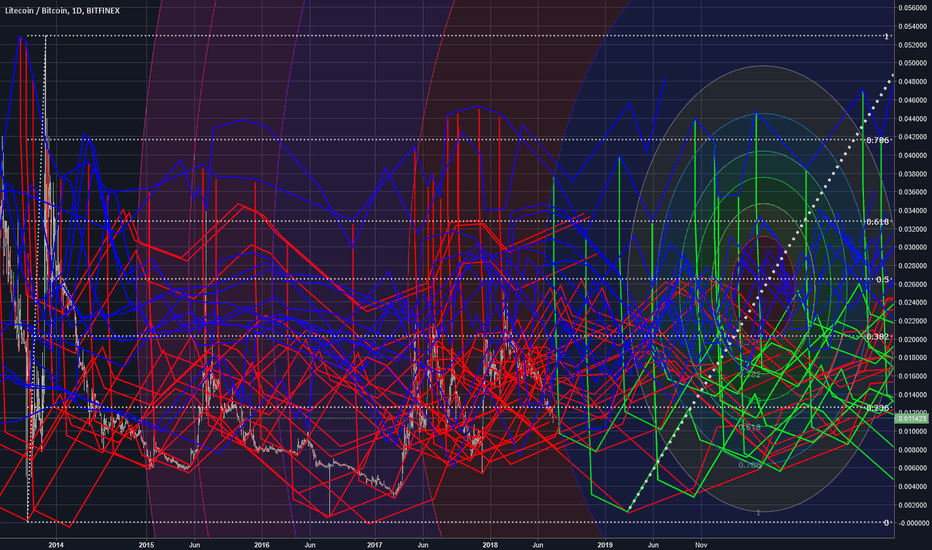This screenshot has height=550, width=932.
Task: Click the Fibonacci retracement 0.618 level label near price axis
Action: click(877, 222)
